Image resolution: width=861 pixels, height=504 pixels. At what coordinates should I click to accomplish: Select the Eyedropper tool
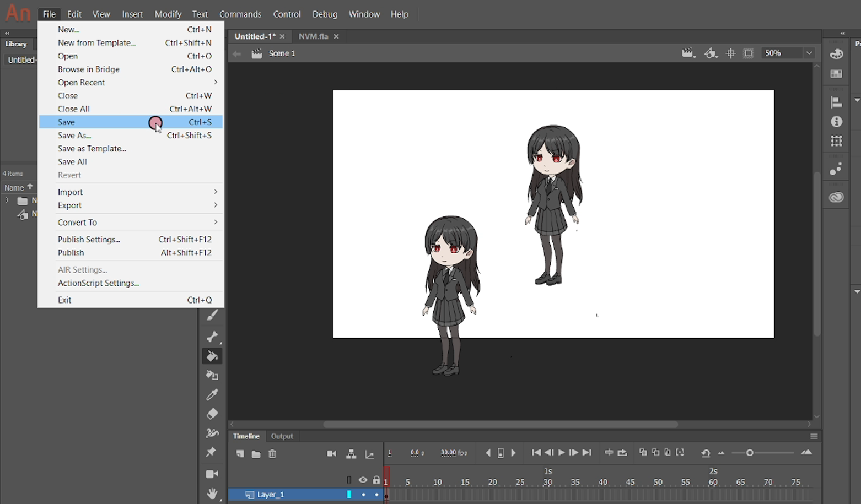click(x=212, y=394)
